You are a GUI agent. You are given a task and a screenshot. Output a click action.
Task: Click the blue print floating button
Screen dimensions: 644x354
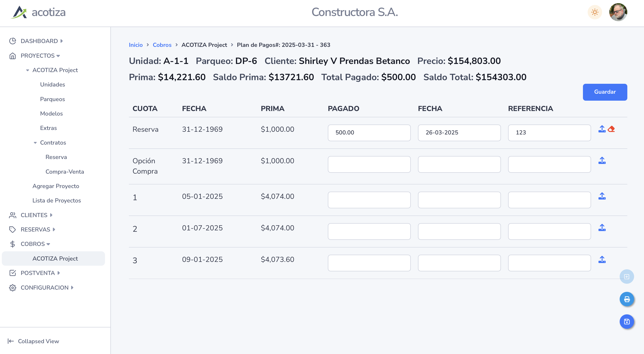[x=626, y=299]
